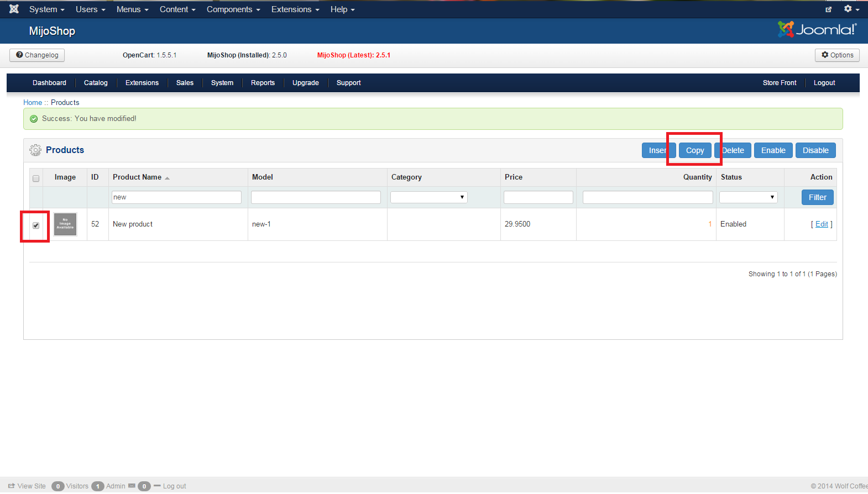Image resolution: width=868 pixels, height=494 pixels.
Task: Open MijoShop System navigation item
Action: (222, 83)
